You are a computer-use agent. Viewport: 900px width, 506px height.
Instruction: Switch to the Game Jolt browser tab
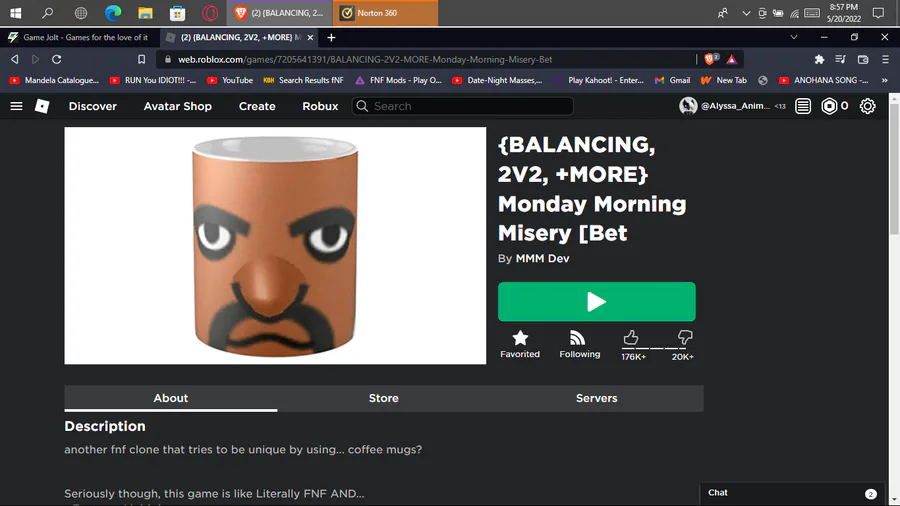80,37
